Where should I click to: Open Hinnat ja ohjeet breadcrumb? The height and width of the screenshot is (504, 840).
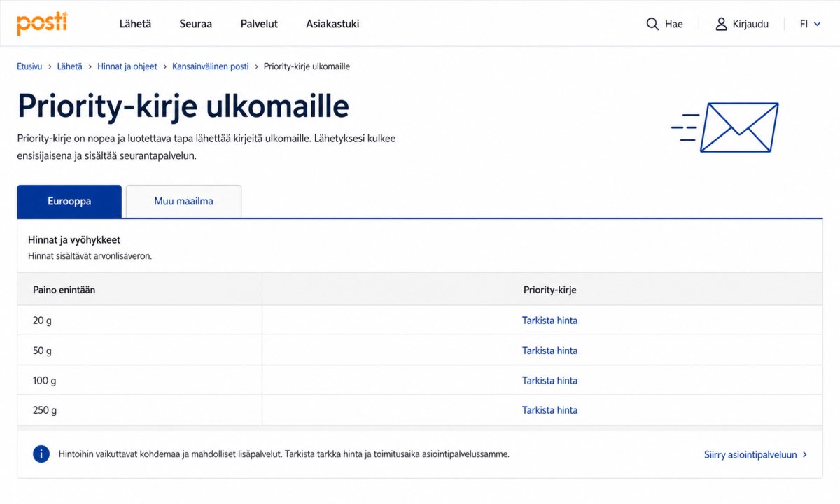tap(127, 66)
